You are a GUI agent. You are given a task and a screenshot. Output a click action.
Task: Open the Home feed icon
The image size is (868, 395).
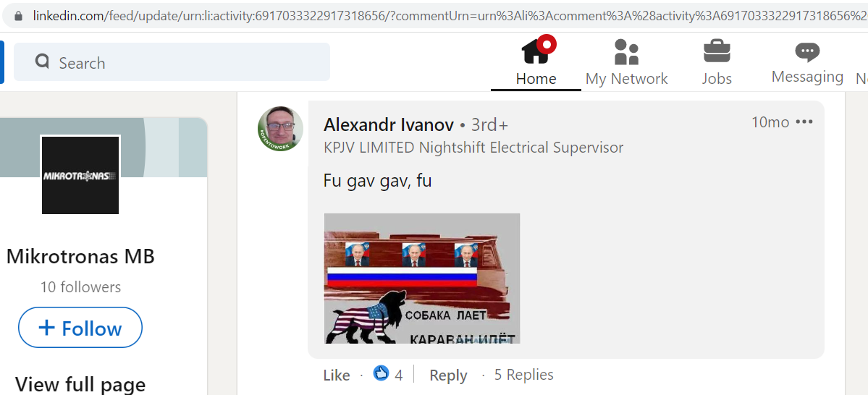536,51
